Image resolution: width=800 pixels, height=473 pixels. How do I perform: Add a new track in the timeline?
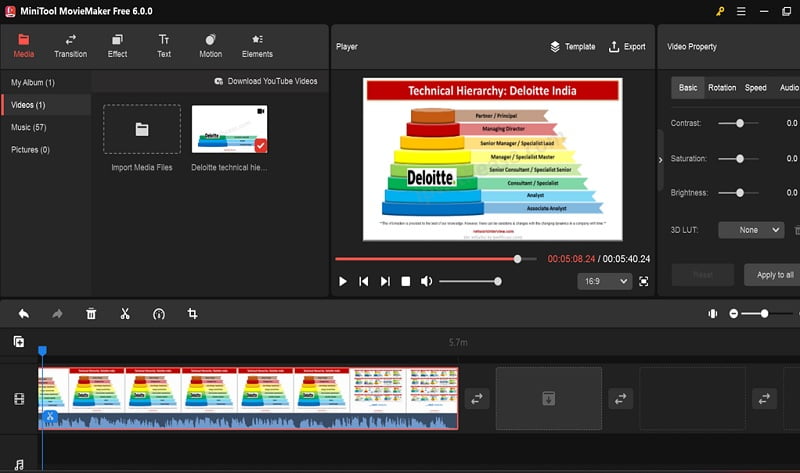19,342
